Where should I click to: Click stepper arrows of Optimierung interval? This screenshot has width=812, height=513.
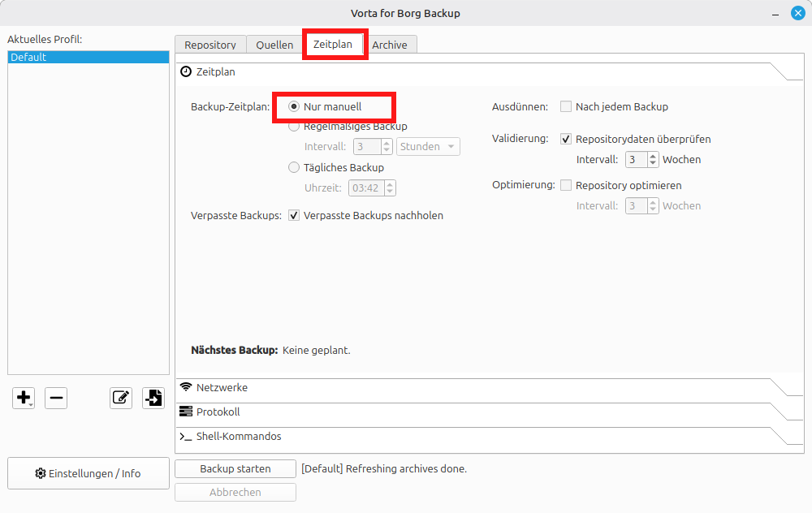click(653, 206)
